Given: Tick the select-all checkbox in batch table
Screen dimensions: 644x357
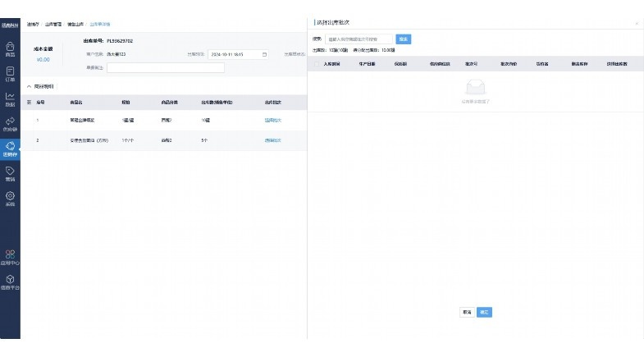Looking at the screenshot, I should [x=316, y=64].
